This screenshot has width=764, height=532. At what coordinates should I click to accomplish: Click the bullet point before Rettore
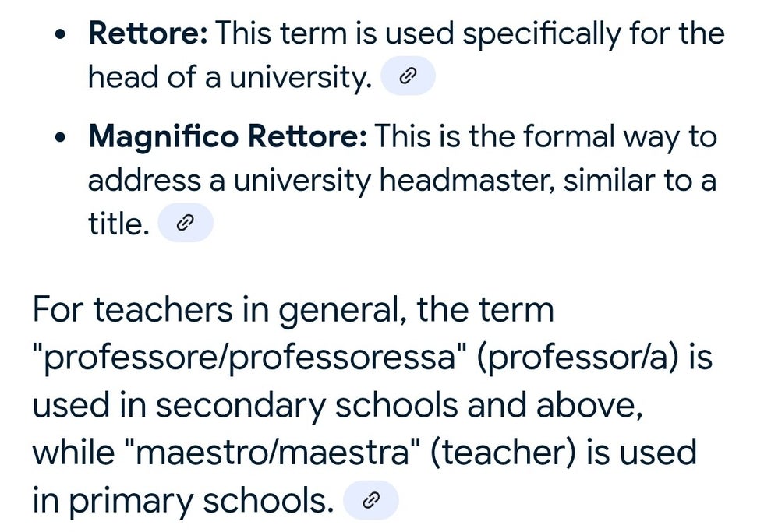point(60,35)
